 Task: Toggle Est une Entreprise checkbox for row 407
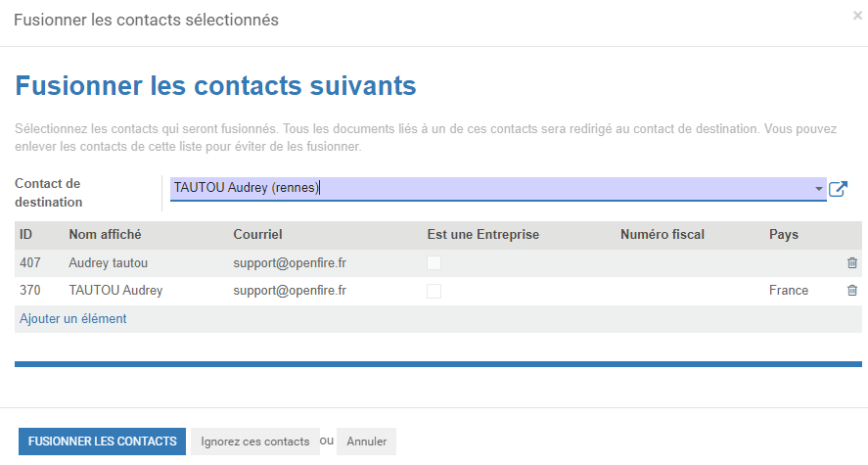pos(434,263)
